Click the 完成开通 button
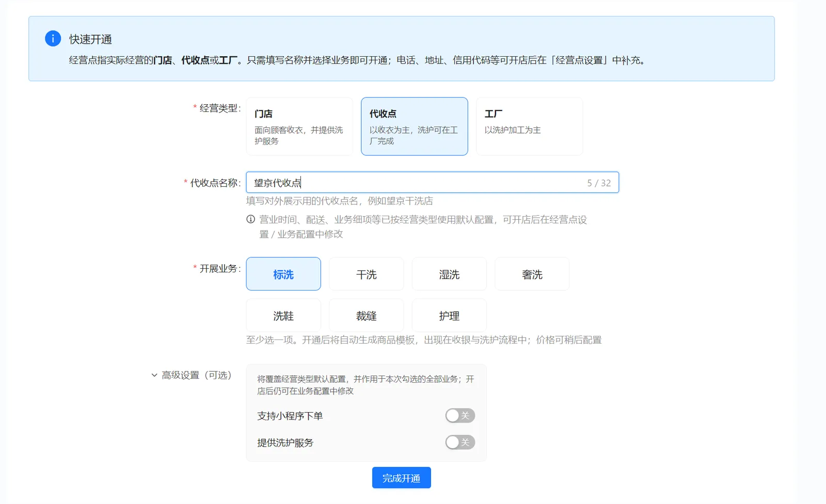The image size is (826, 504). pyautogui.click(x=401, y=478)
